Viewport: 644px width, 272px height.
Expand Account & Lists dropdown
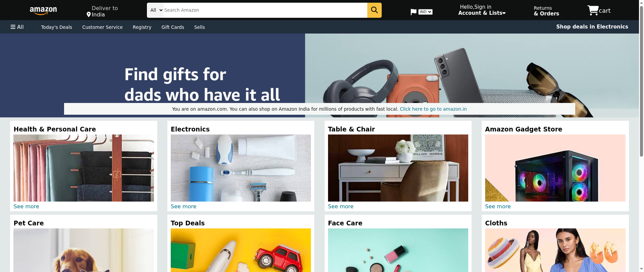(x=482, y=13)
